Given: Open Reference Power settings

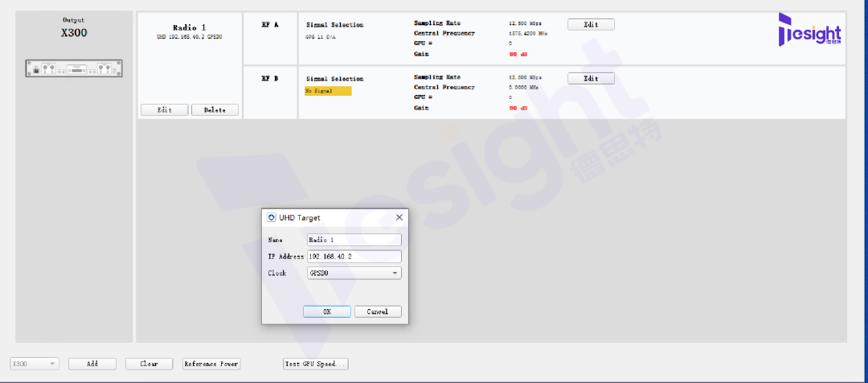Looking at the screenshot, I should (x=211, y=364).
